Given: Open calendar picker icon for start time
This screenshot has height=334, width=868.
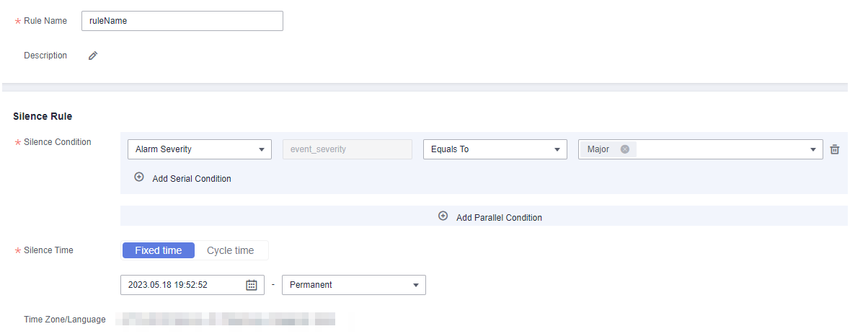Looking at the screenshot, I should tap(252, 285).
